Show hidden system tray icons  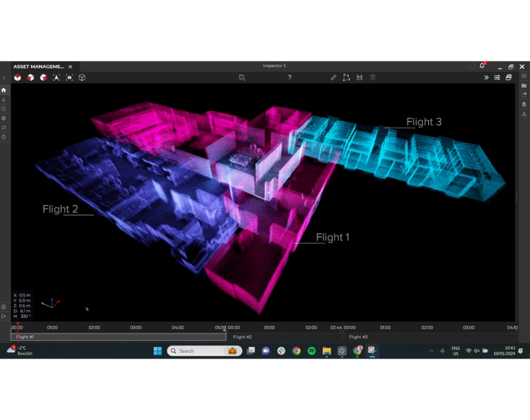(432, 351)
